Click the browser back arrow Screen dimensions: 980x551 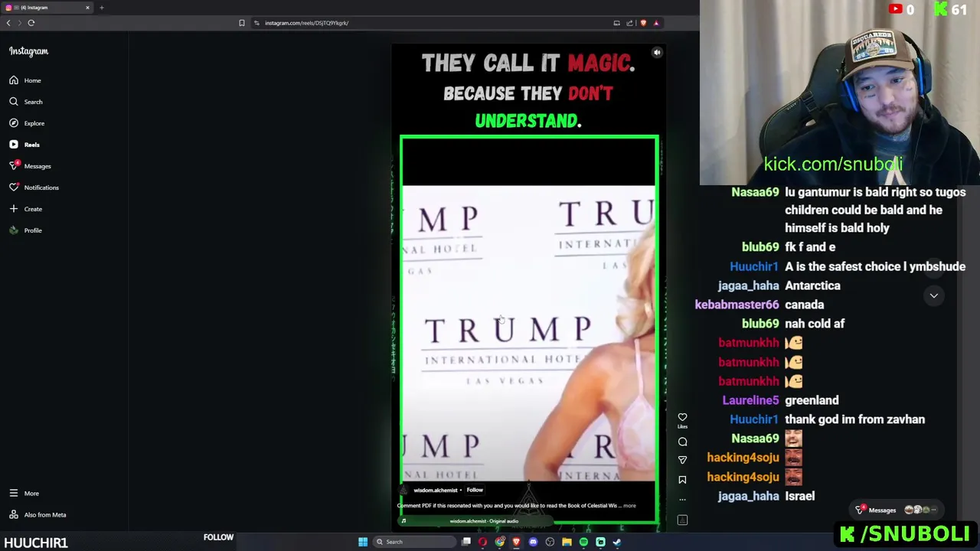point(8,23)
